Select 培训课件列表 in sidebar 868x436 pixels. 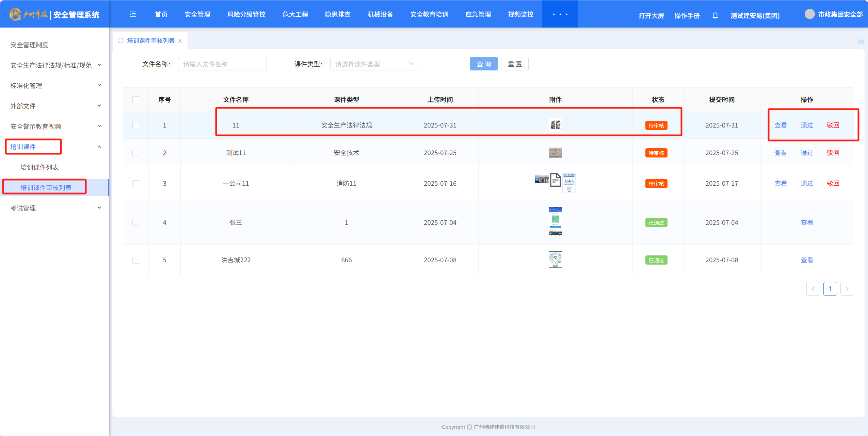(39, 167)
